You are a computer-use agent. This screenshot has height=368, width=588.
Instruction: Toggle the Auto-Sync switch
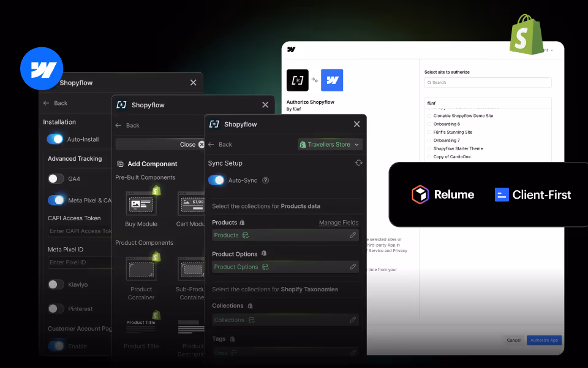216,180
